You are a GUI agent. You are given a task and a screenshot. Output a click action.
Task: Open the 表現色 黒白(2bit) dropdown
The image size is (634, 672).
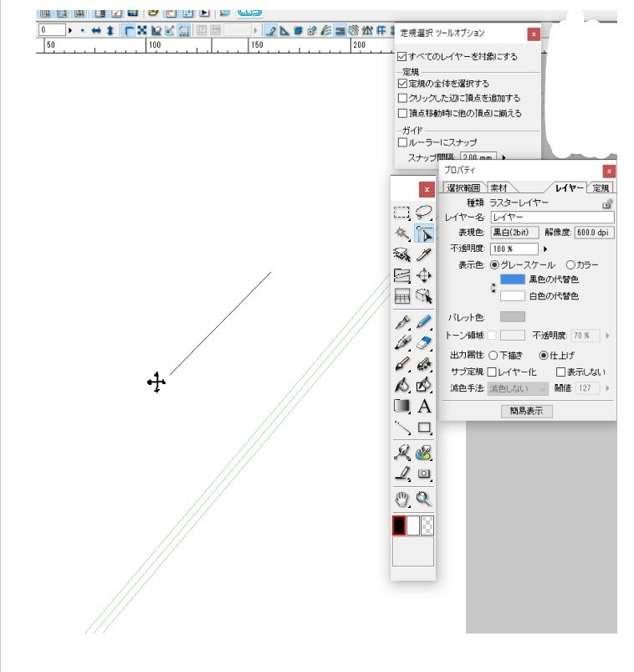[x=514, y=233]
